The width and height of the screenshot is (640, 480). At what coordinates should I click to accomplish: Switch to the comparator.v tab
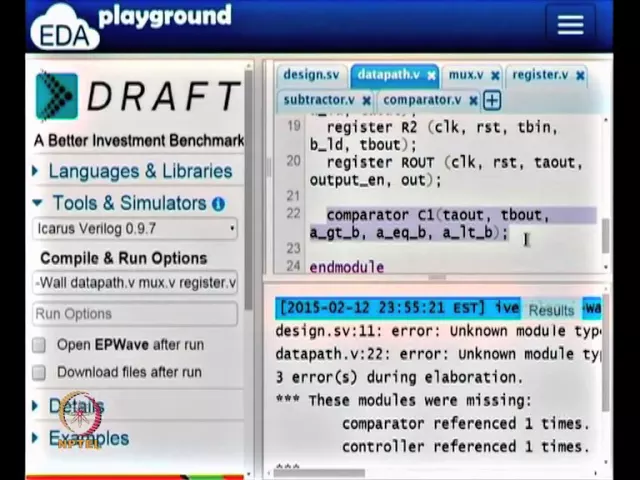[422, 100]
